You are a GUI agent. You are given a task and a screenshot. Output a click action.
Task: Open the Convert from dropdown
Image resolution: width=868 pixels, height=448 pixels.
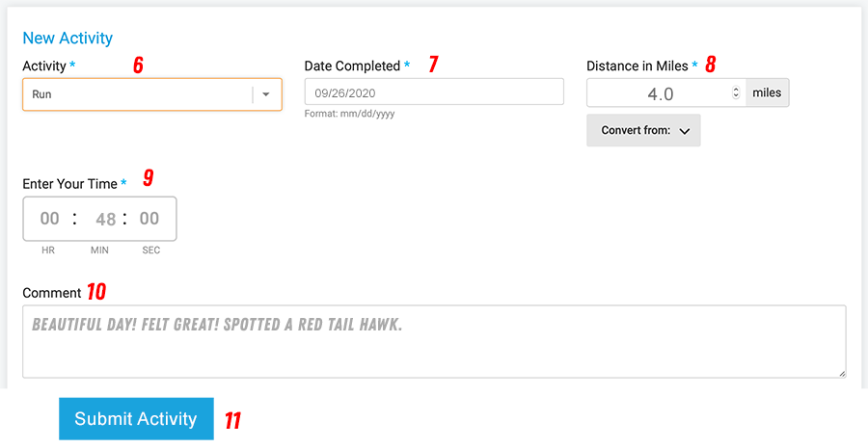[643, 130]
